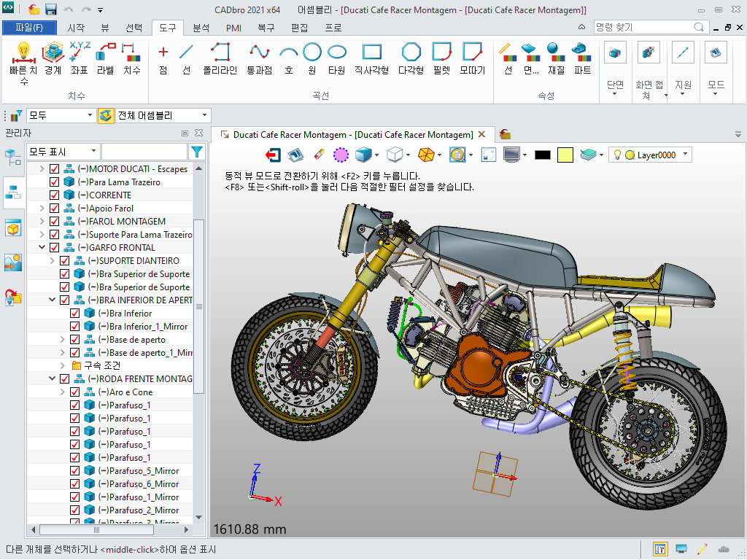Screen dimensions: 747x560
Task: Open the 파일(F) menu
Action: pyautogui.click(x=29, y=28)
